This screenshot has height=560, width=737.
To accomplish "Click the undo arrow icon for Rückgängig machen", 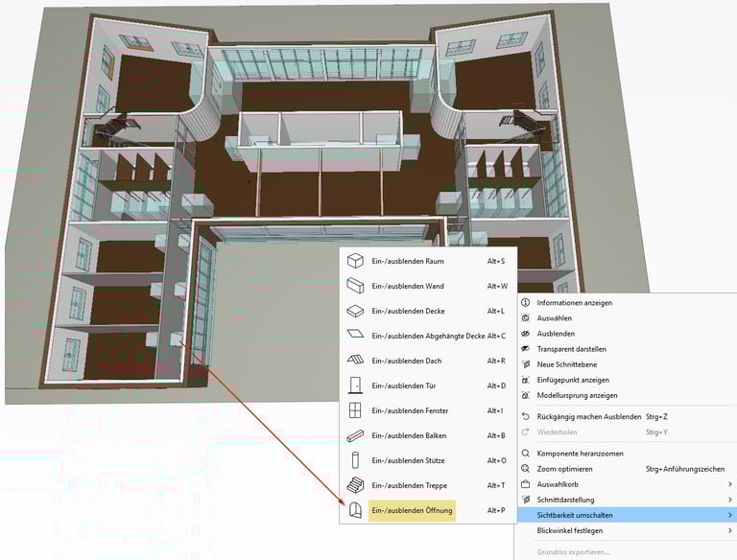I will [x=526, y=416].
